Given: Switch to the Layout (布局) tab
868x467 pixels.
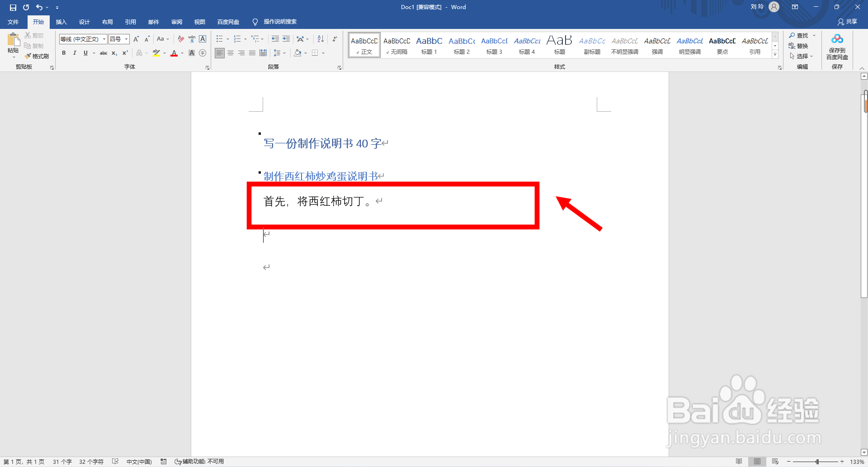Looking at the screenshot, I should (107, 22).
